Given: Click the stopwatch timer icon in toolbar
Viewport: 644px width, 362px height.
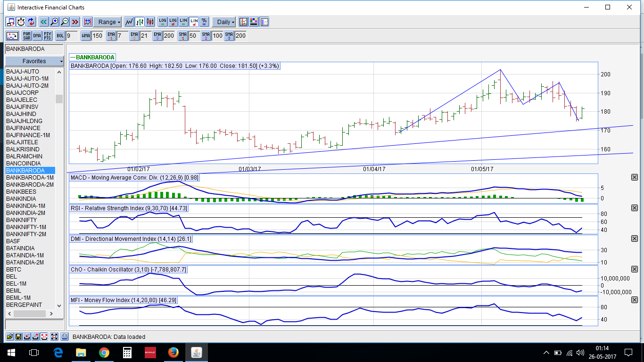Looking at the screenshot, I should pos(21,22).
